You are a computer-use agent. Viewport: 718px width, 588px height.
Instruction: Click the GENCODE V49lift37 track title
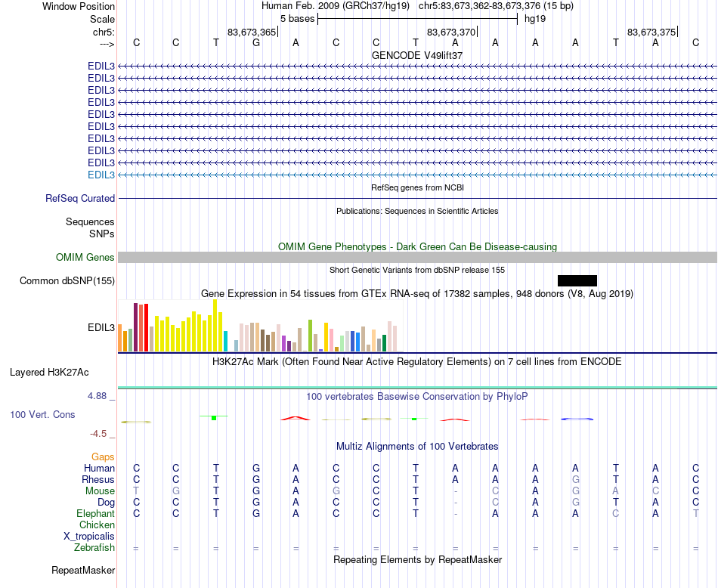click(417, 55)
